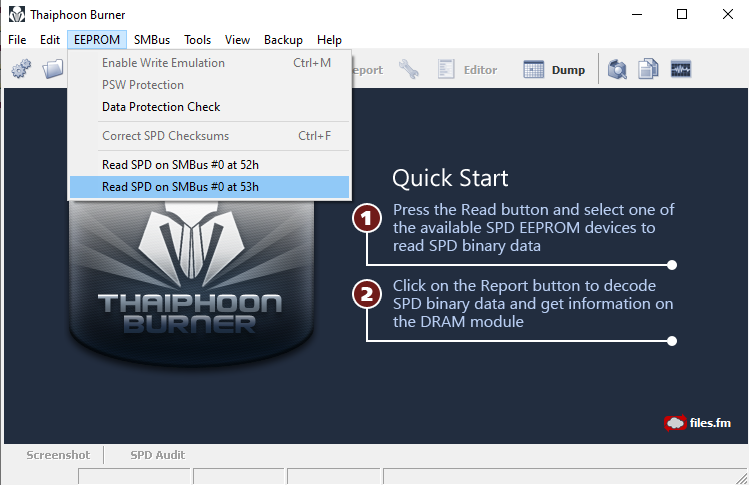Viewport: 749px width, 485px height.
Task: Click the Thaiphoon Burner title bar icon
Action: 17,14
